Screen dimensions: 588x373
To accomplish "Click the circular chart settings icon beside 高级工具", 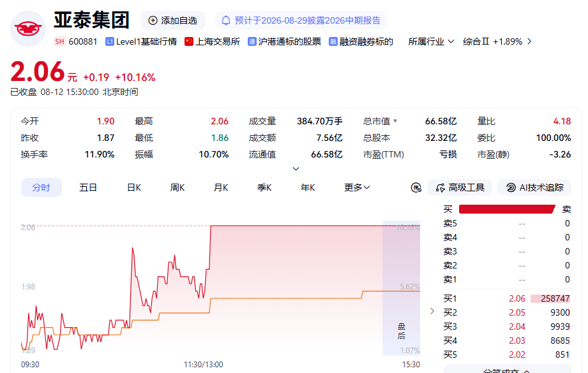I will point(416,187).
